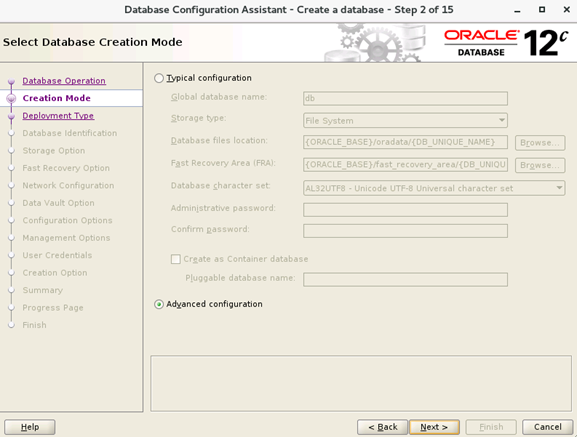Tick the Create as Container database checkbox
Image resolution: width=577 pixels, height=437 pixels.
[x=176, y=259]
